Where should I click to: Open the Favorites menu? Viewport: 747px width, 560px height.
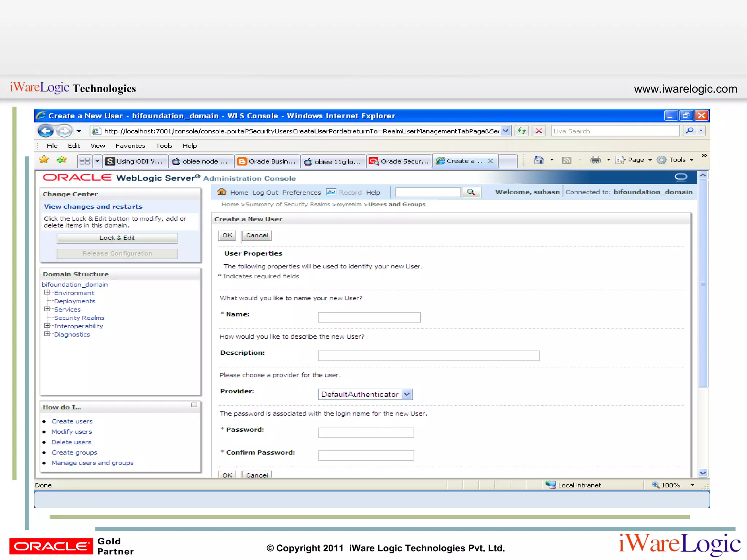click(x=130, y=145)
